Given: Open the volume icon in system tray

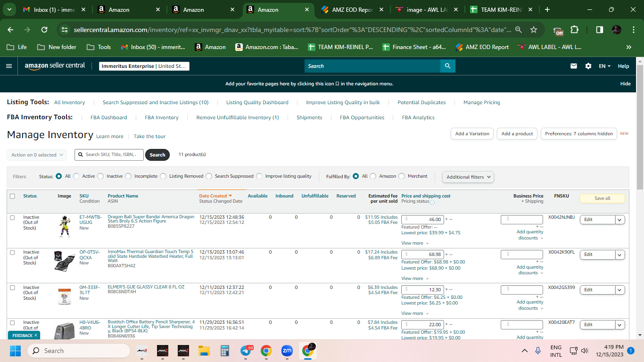Looking at the screenshot, I should [585, 351].
